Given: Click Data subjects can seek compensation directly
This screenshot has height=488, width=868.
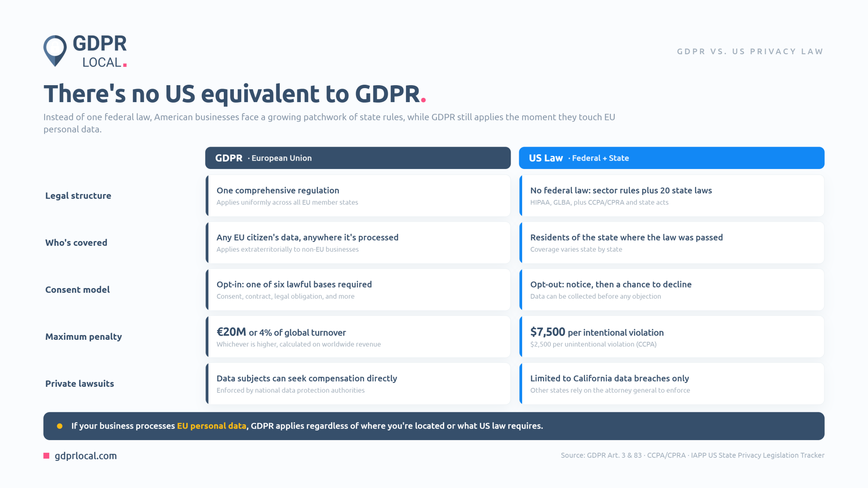Looking at the screenshot, I should point(307,379).
